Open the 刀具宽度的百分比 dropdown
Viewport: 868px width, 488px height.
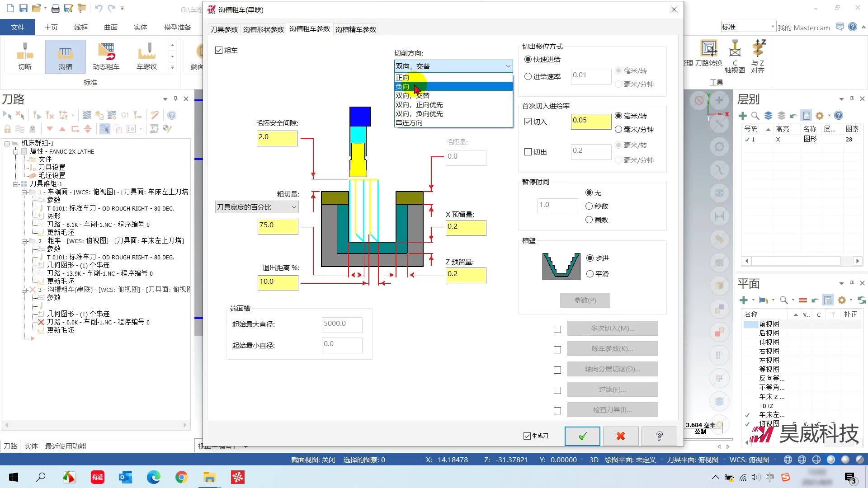point(256,207)
